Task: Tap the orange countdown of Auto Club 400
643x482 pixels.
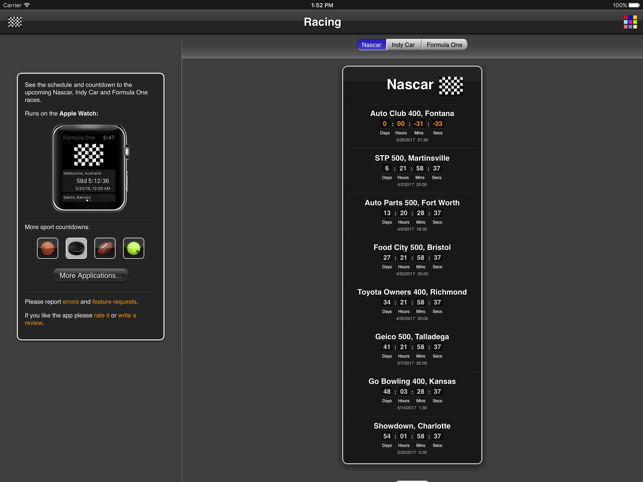Action: click(x=412, y=124)
